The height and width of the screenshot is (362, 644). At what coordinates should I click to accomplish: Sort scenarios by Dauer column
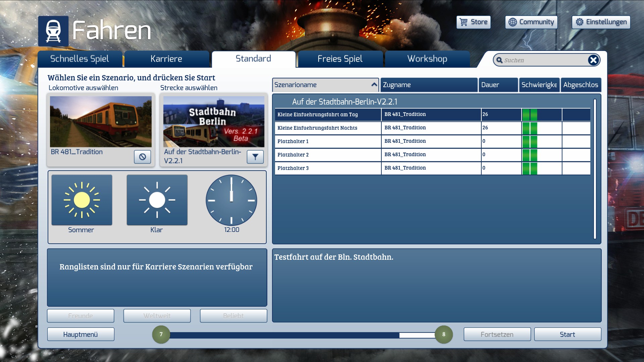(x=498, y=85)
